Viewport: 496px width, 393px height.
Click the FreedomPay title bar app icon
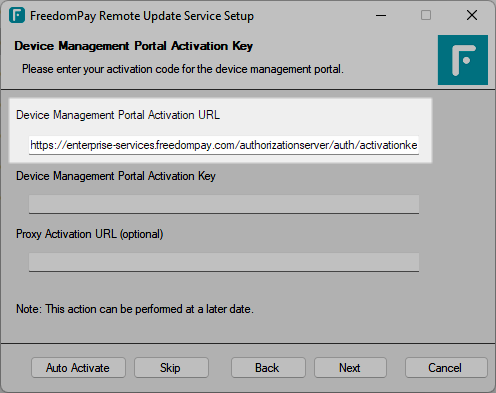click(x=17, y=15)
